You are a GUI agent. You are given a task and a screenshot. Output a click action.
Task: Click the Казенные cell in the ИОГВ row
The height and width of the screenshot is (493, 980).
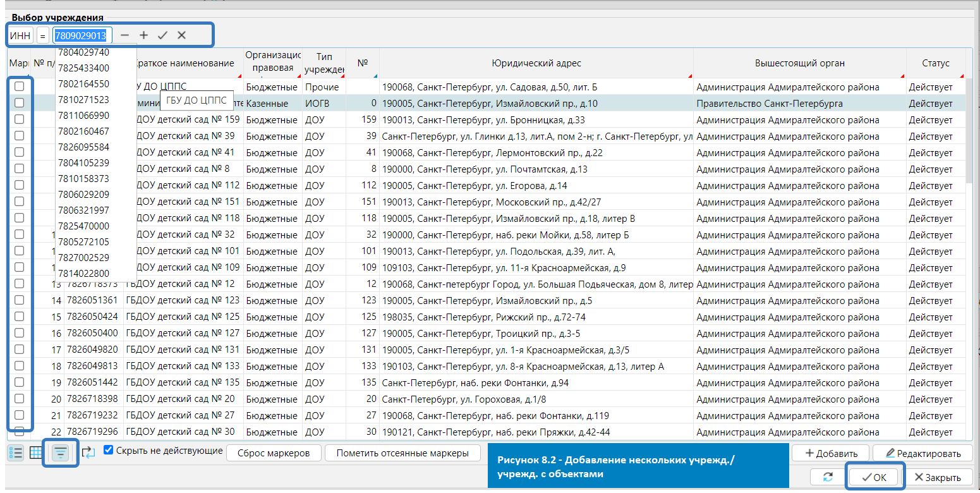272,103
